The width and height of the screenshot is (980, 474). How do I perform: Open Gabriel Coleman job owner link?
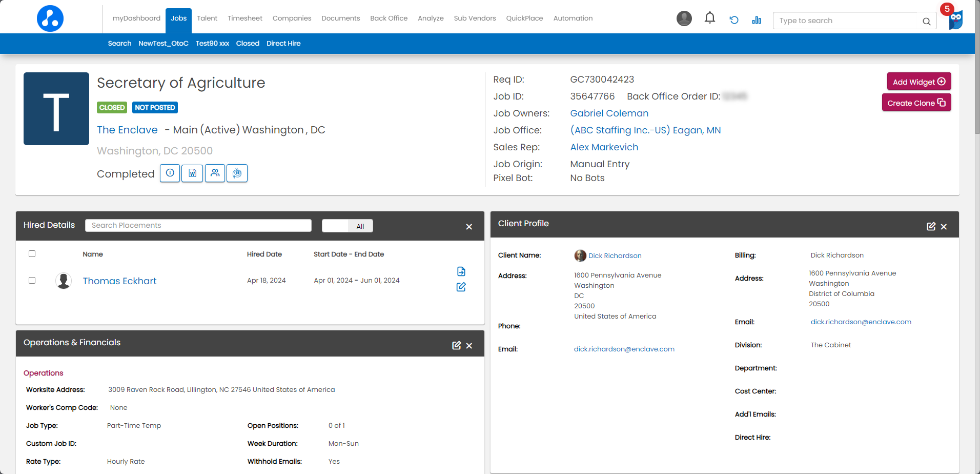(609, 113)
